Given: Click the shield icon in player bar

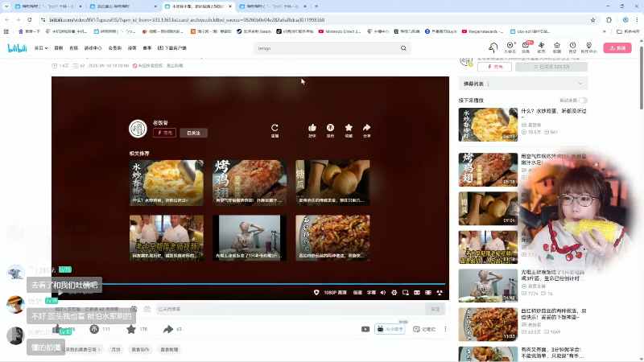Looking at the screenshot, I should (316, 293).
